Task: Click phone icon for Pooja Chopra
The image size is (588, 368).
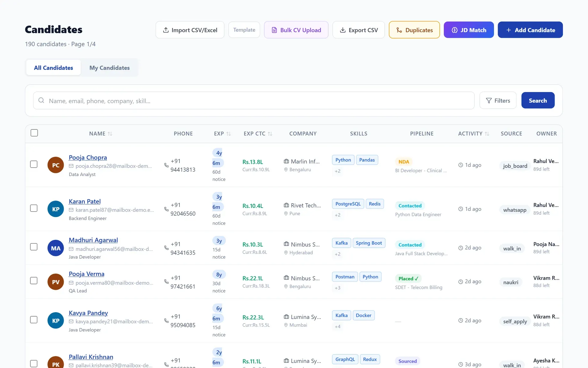Action: coord(166,165)
